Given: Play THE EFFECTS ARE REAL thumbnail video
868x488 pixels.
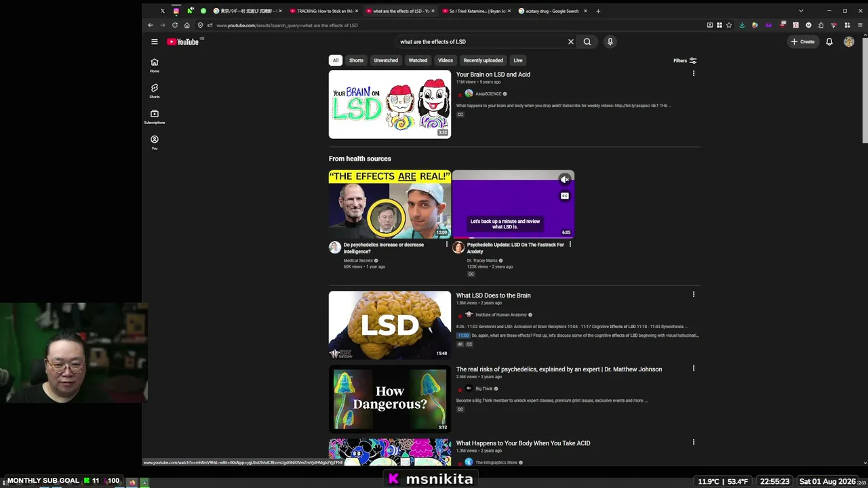Looking at the screenshot, I should (x=390, y=204).
